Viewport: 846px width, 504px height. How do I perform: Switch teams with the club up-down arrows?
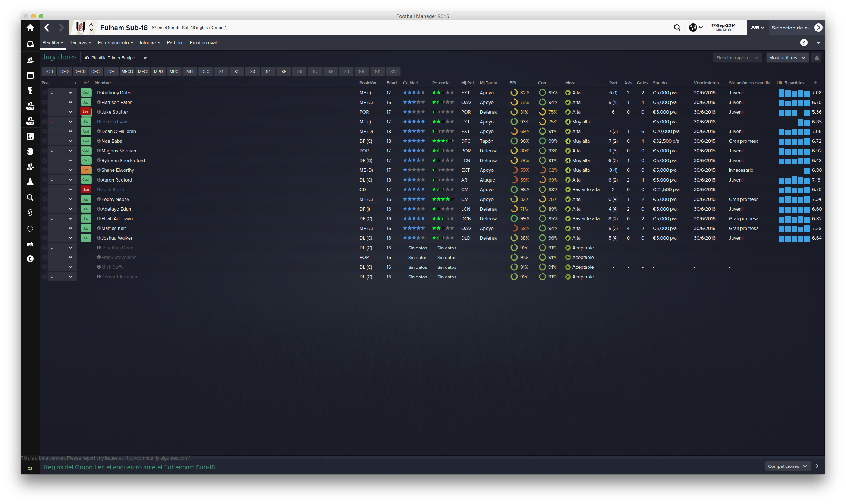(x=91, y=28)
